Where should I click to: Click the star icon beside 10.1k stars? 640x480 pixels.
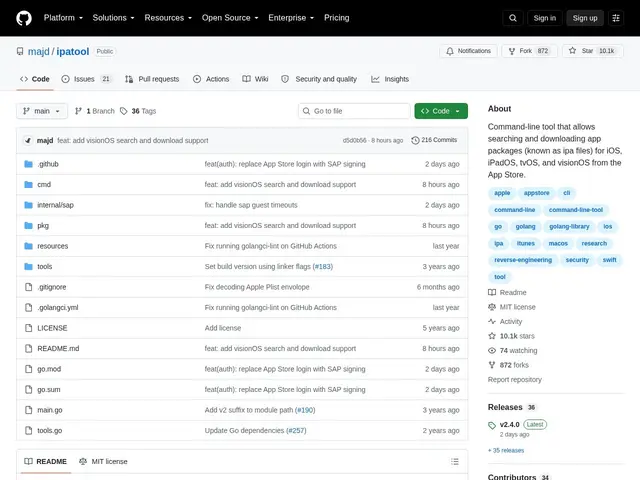pyautogui.click(x=492, y=336)
